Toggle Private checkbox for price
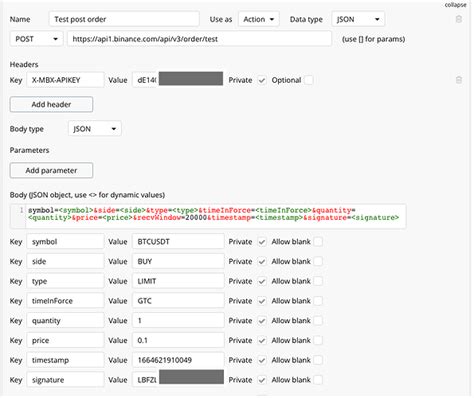This screenshot has width=474, height=398. click(262, 340)
